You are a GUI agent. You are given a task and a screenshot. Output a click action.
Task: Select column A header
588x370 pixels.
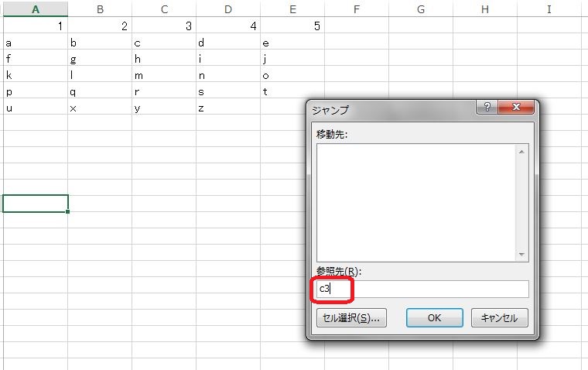click(35, 9)
